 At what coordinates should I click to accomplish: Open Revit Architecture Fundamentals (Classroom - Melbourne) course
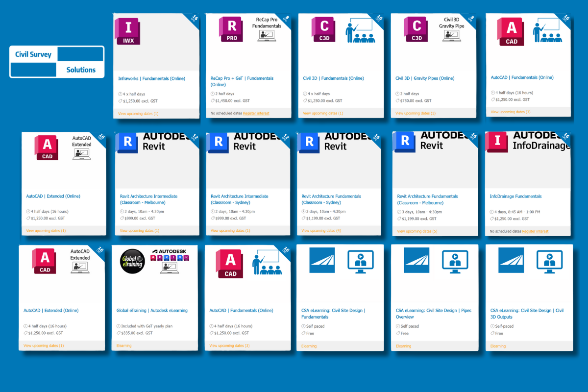pyautogui.click(x=427, y=199)
